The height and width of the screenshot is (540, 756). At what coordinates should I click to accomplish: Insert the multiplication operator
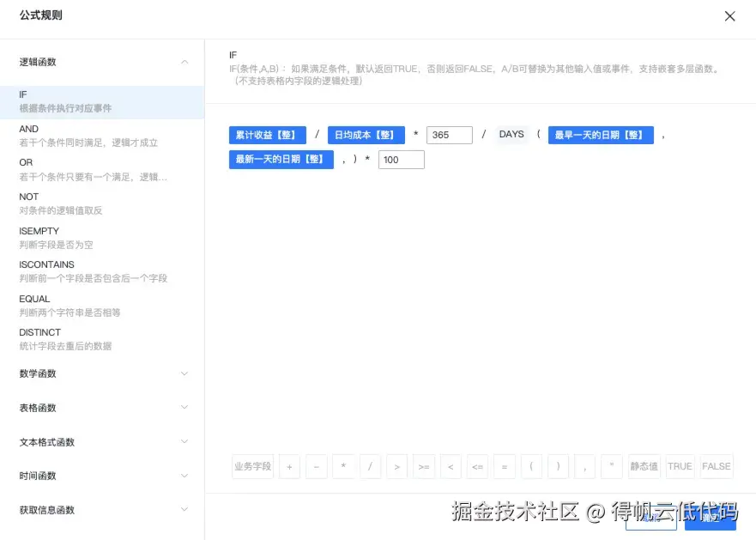click(343, 466)
